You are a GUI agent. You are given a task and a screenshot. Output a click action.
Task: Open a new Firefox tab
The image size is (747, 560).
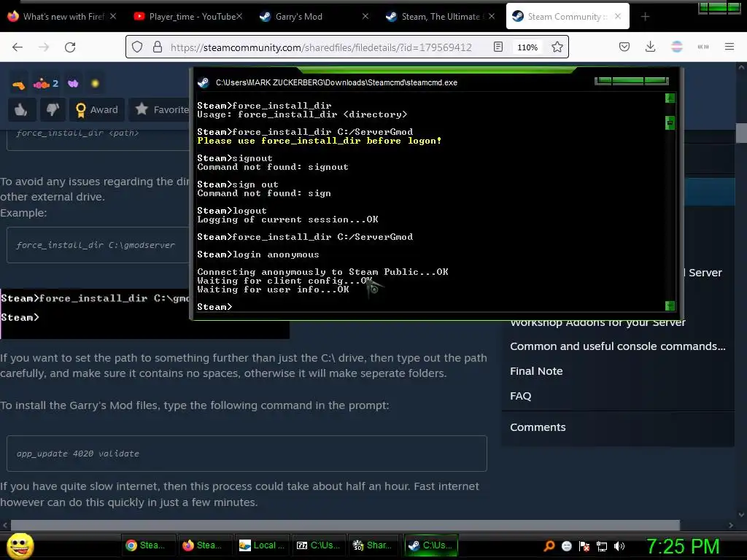pyautogui.click(x=645, y=17)
